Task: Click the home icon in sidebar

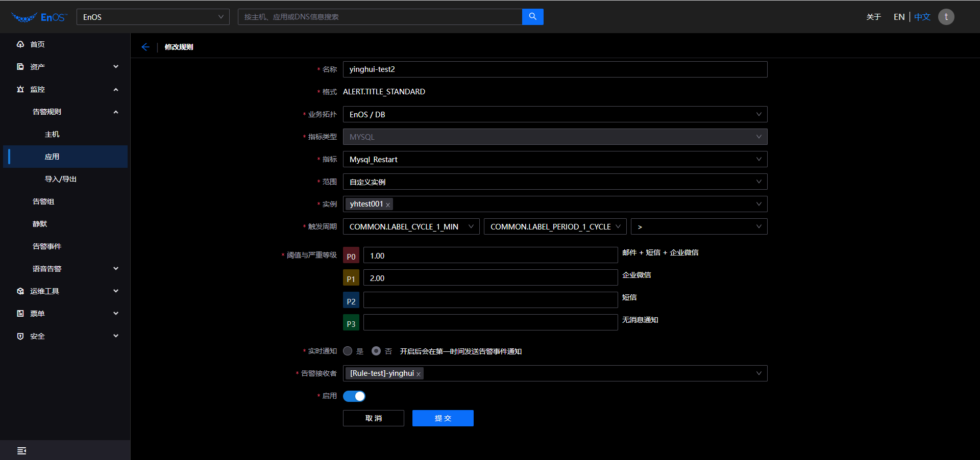Action: click(x=20, y=44)
